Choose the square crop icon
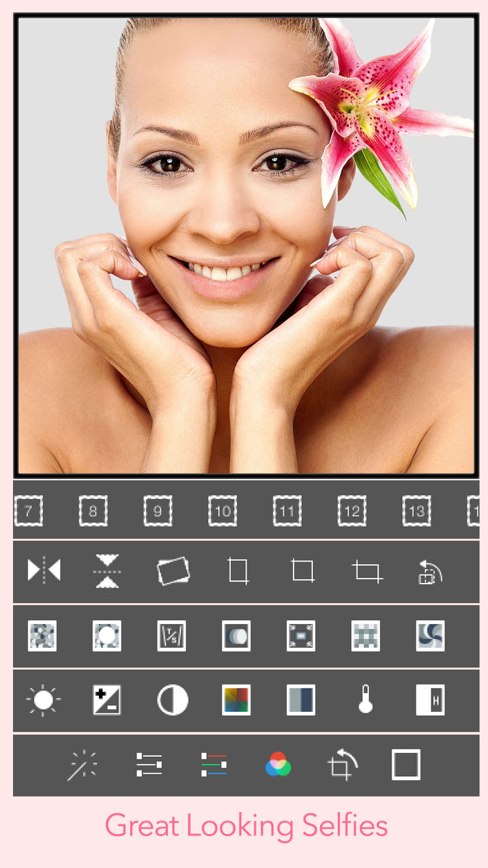Screen dimensions: 488x868 303,571
